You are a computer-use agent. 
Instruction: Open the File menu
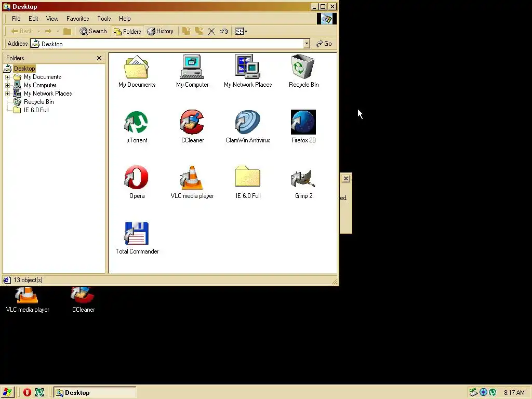(16, 19)
